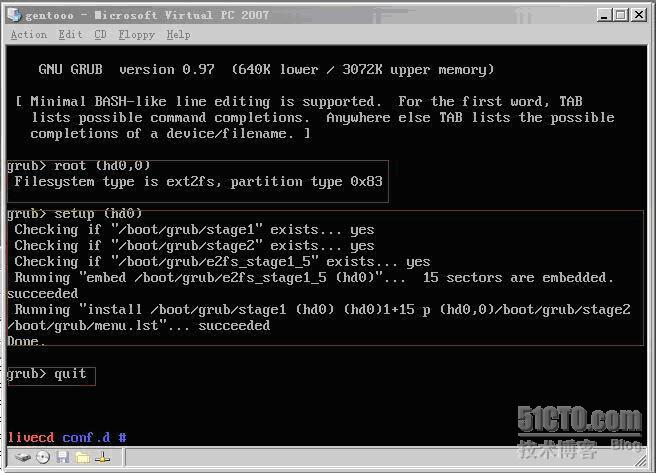Click the 'grub> quit' command line
Viewport: 656px width, 473px height.
click(x=47, y=373)
